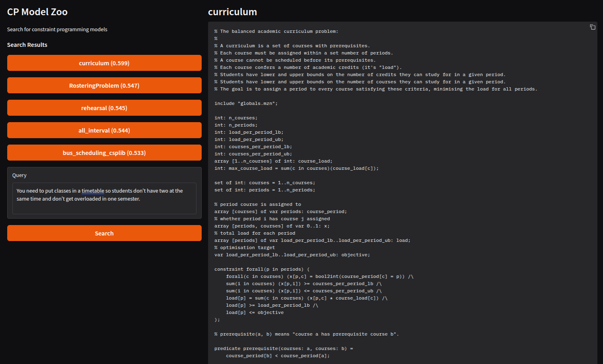Click the Query field label
This screenshot has height=364, width=603.
(19, 175)
